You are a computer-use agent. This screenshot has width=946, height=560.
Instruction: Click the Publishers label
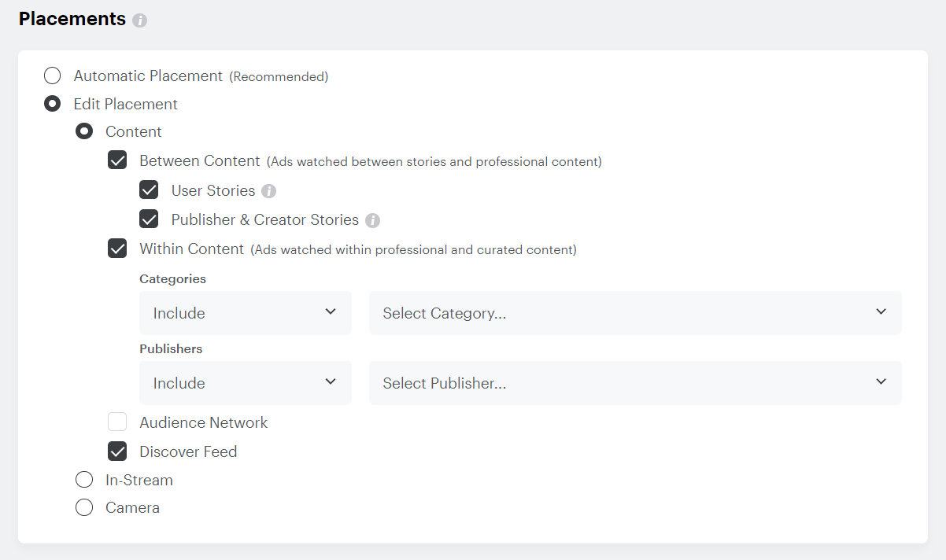(x=171, y=348)
